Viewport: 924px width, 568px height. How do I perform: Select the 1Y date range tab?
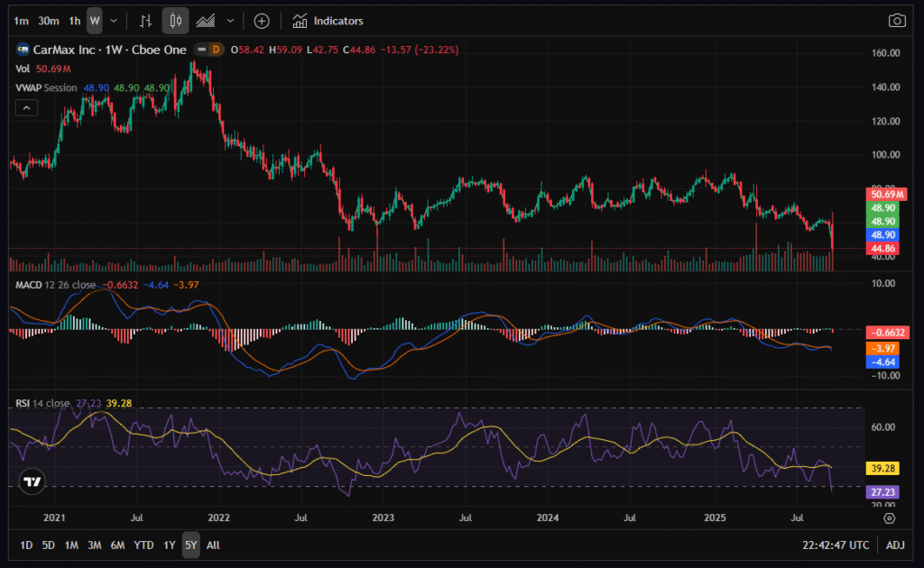[x=169, y=545]
